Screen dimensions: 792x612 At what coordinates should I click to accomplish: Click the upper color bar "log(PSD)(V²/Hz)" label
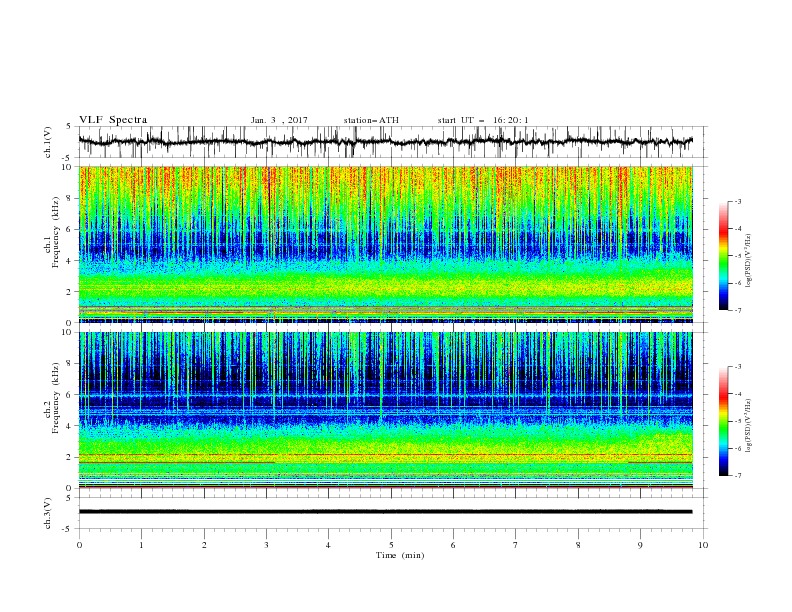[x=749, y=261]
